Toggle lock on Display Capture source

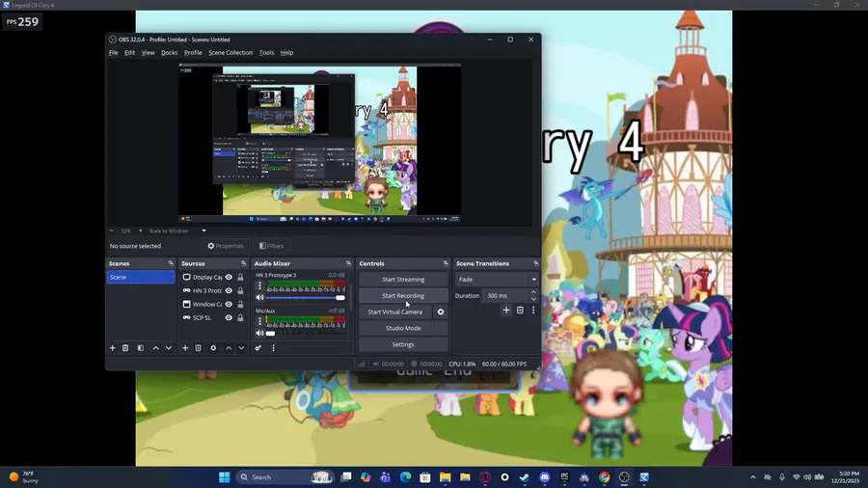coord(240,277)
